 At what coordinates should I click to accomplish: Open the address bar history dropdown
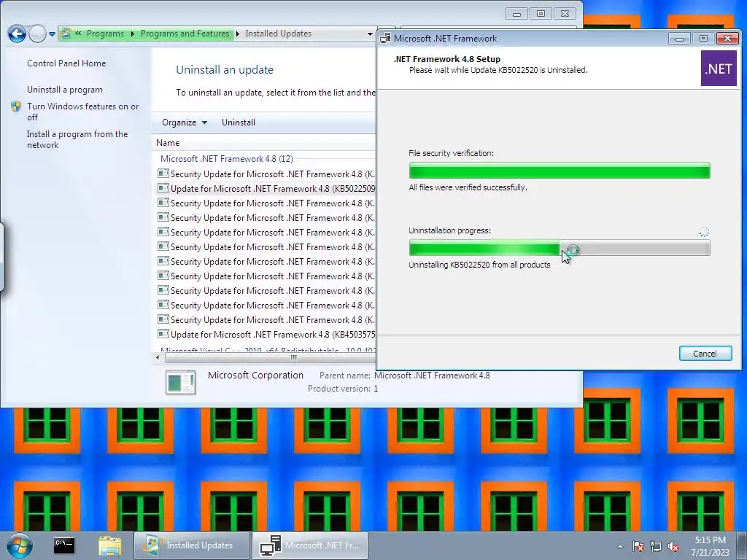click(370, 34)
